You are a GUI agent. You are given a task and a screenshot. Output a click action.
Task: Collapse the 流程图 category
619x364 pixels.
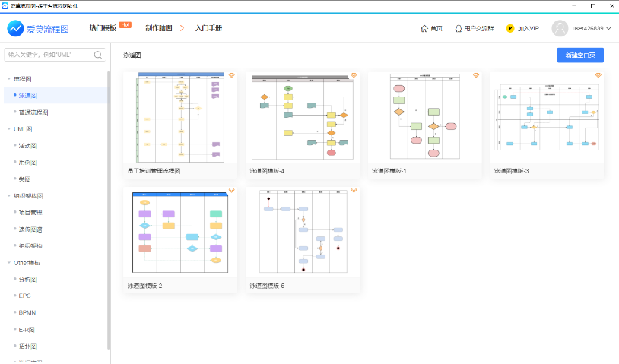pyautogui.click(x=8, y=79)
